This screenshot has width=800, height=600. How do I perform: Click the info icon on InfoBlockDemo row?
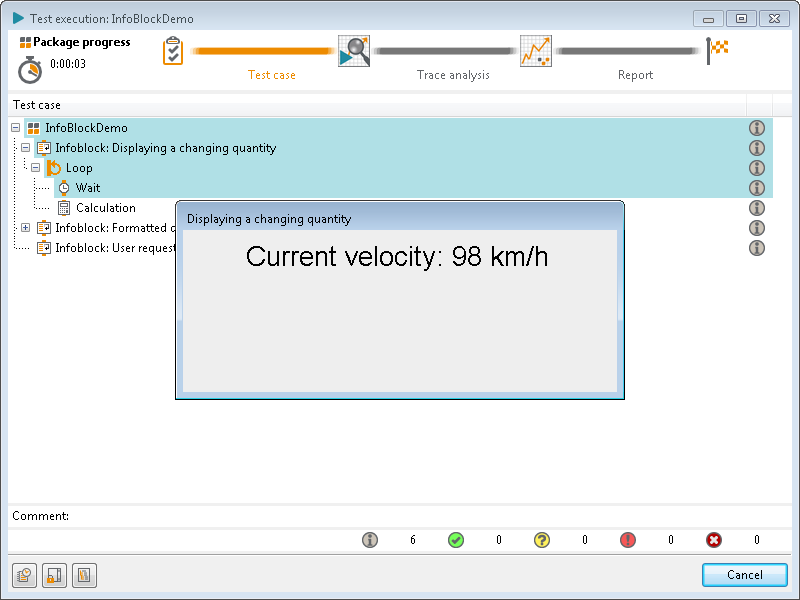tap(757, 128)
